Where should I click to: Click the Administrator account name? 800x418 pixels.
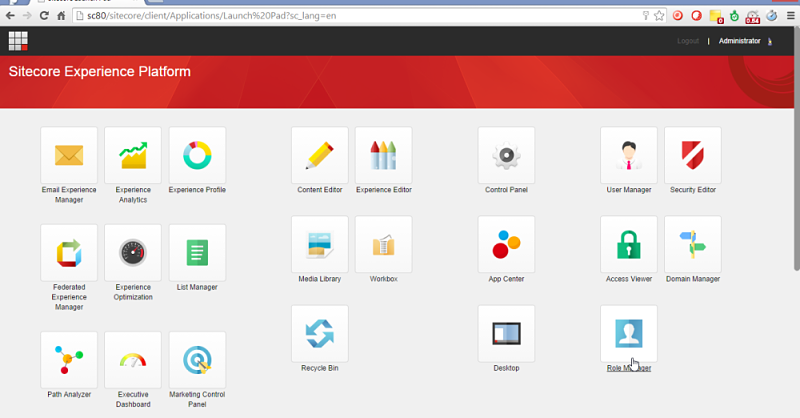pyautogui.click(x=739, y=41)
